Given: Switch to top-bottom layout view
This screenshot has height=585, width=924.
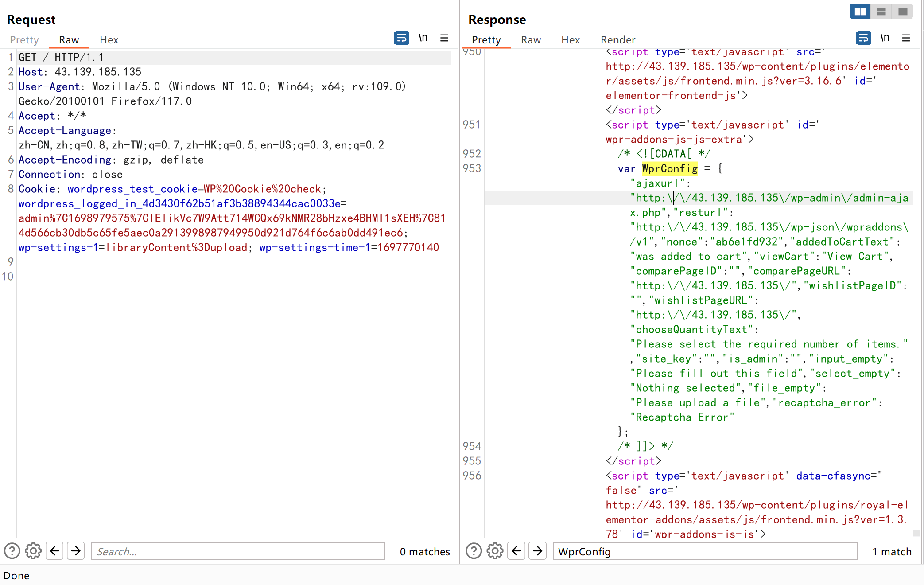Looking at the screenshot, I should point(881,12).
